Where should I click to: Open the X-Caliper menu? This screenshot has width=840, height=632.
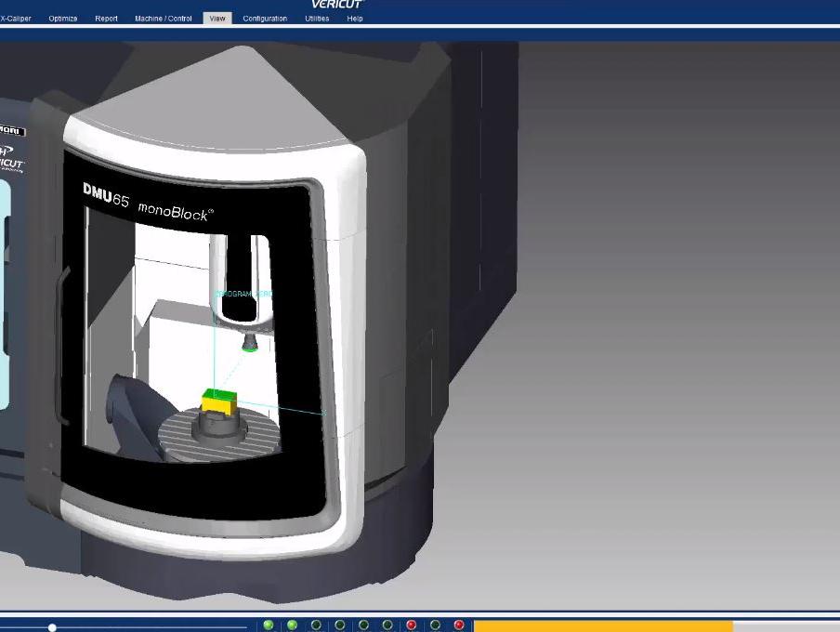(16, 19)
